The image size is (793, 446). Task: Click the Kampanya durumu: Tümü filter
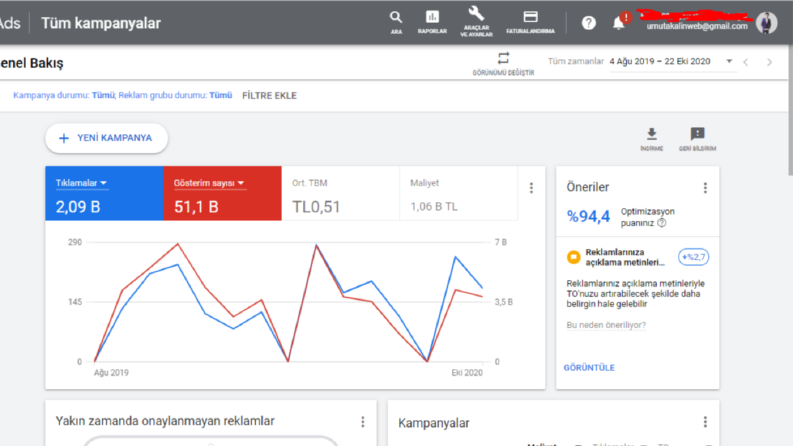pos(64,95)
